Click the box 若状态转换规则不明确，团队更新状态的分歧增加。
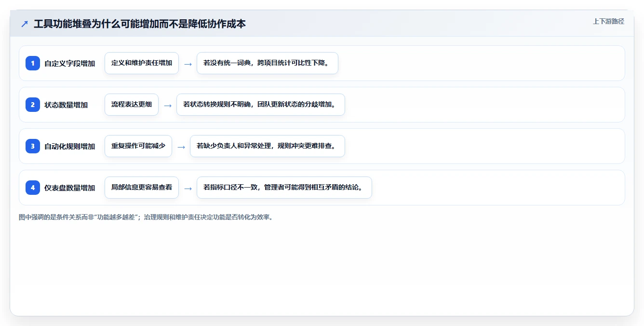The image size is (644, 326). [261, 105]
